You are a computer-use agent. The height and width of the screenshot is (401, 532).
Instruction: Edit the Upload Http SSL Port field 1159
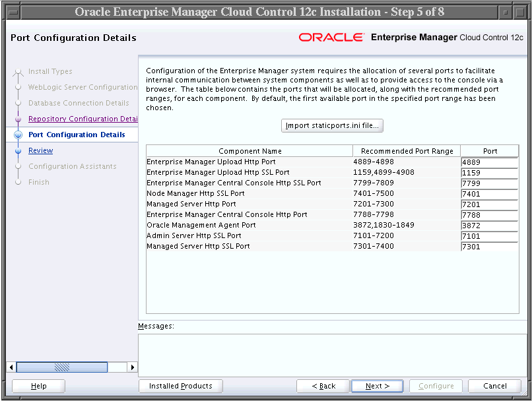(490, 173)
